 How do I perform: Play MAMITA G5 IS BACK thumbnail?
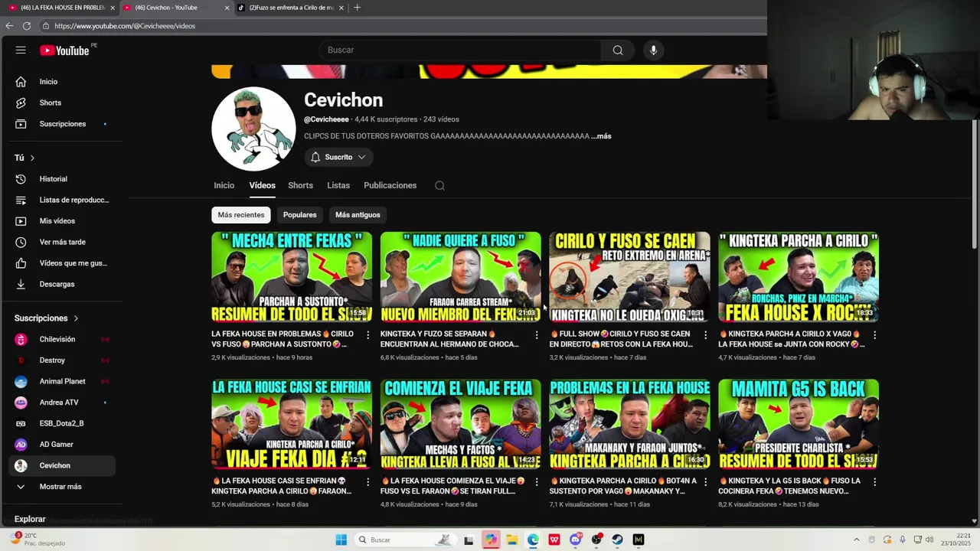pos(799,424)
